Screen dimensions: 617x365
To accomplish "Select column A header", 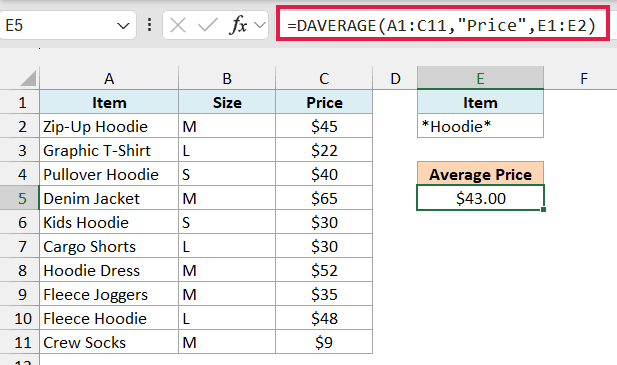I will [109, 78].
